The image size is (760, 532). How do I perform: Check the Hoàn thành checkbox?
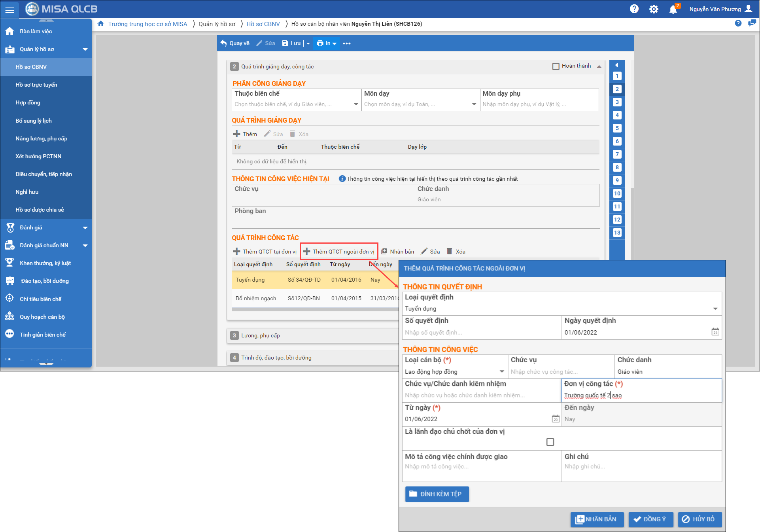(556, 66)
